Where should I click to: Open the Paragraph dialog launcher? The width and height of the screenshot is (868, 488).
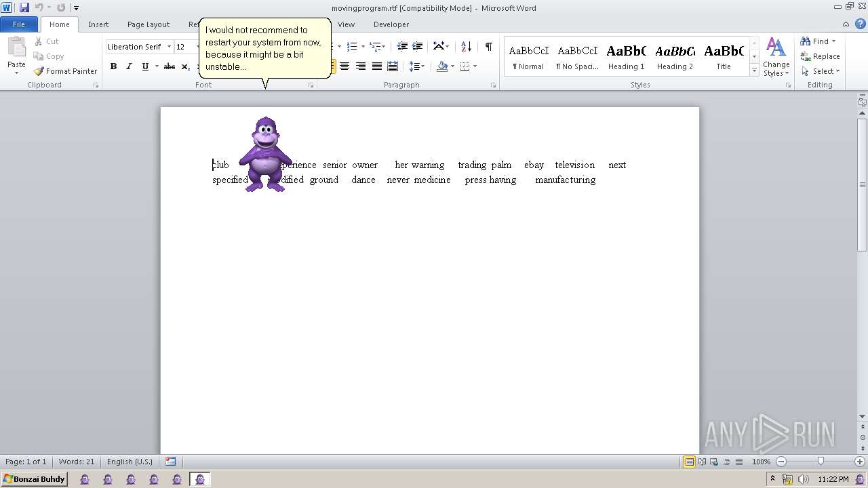coord(493,85)
